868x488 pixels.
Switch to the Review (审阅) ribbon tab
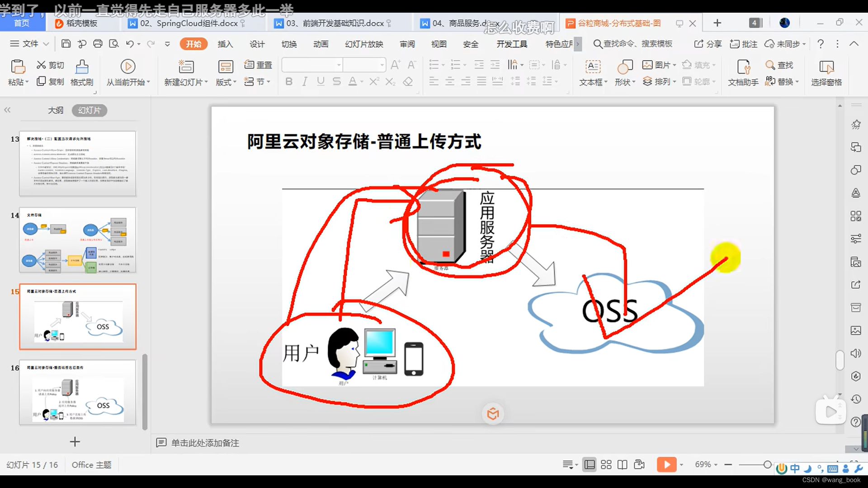(x=407, y=44)
